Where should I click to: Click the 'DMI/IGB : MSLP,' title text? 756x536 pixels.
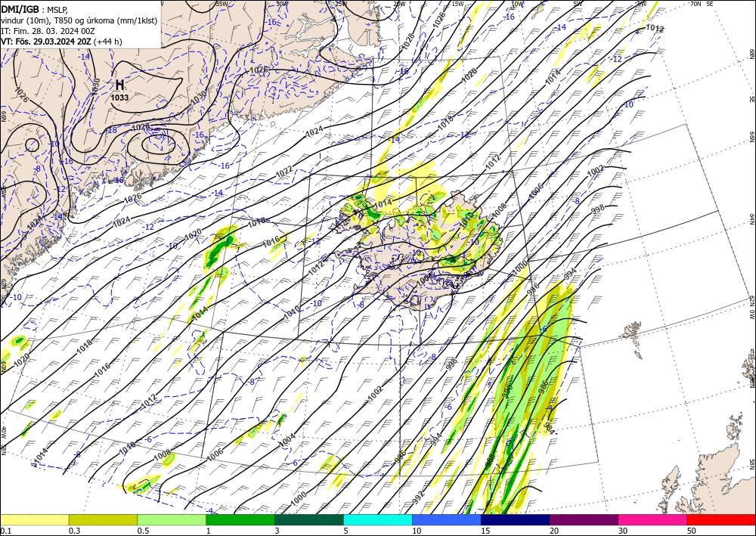pyautogui.click(x=35, y=8)
